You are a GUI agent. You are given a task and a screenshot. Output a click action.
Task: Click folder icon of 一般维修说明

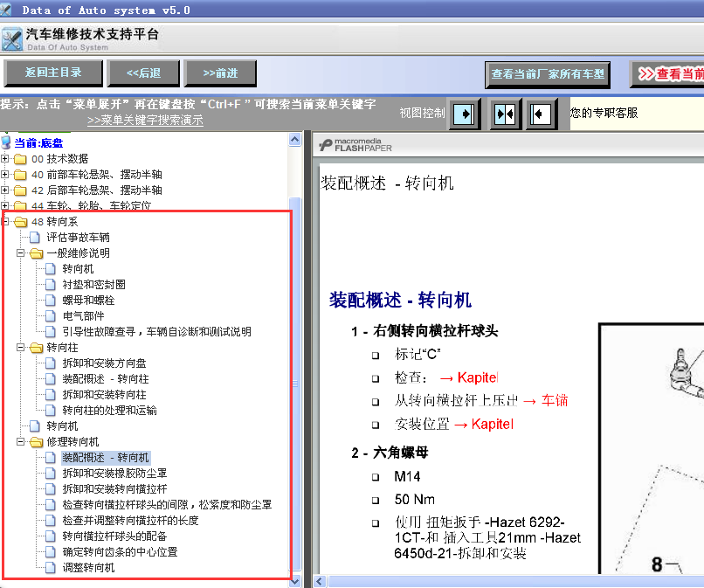(x=37, y=253)
